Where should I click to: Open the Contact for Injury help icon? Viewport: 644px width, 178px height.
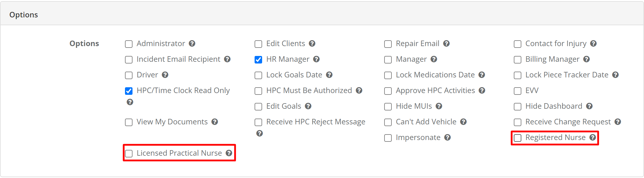[594, 44]
